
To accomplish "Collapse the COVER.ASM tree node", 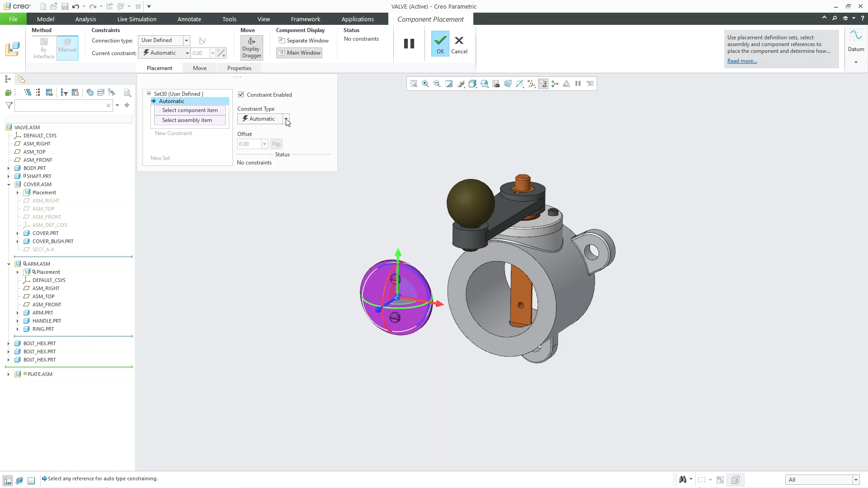I will (x=9, y=184).
